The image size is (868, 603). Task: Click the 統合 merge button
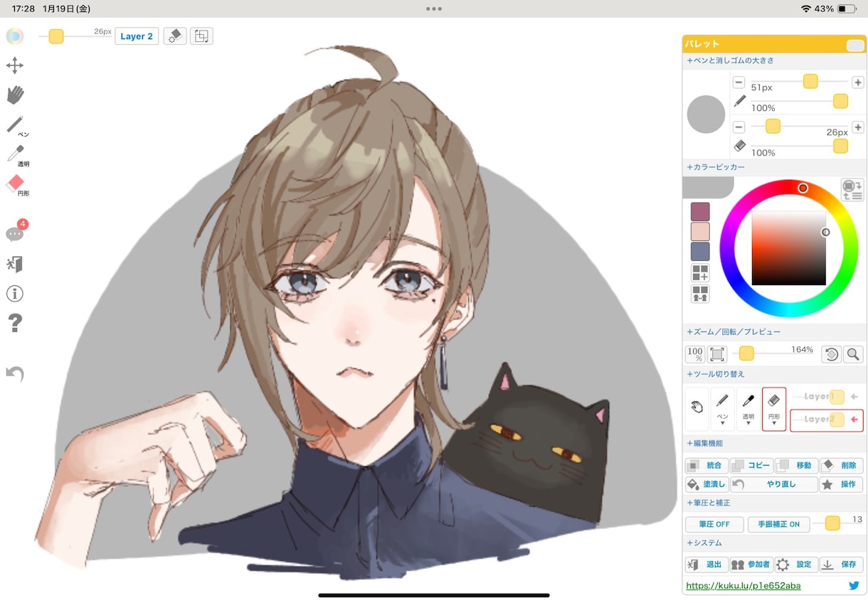(706, 466)
